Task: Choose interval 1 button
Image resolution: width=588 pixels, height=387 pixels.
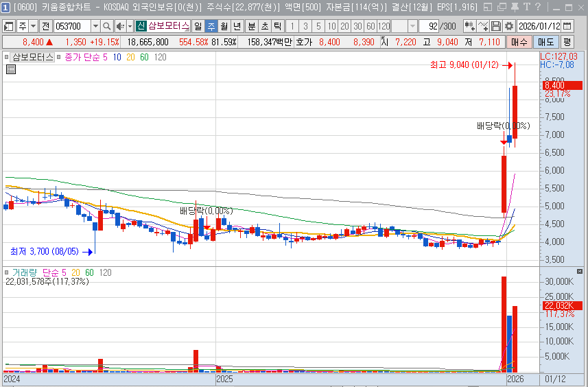Action: point(292,26)
